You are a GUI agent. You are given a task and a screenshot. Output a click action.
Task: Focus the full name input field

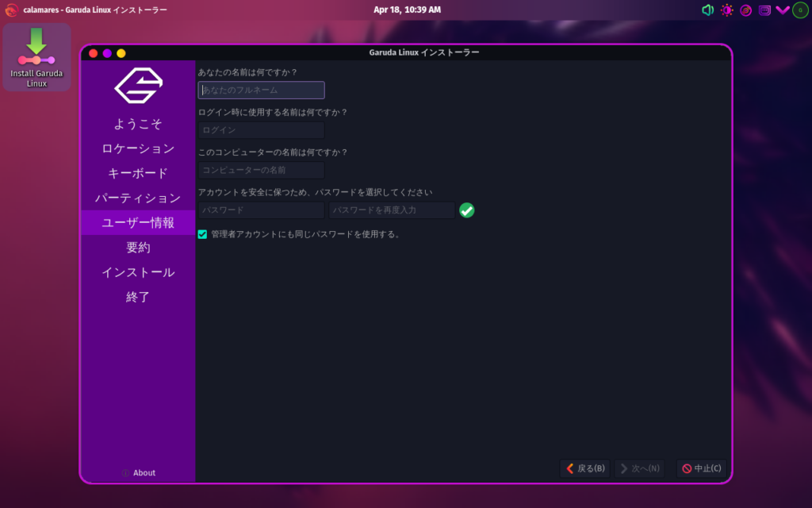(x=261, y=90)
